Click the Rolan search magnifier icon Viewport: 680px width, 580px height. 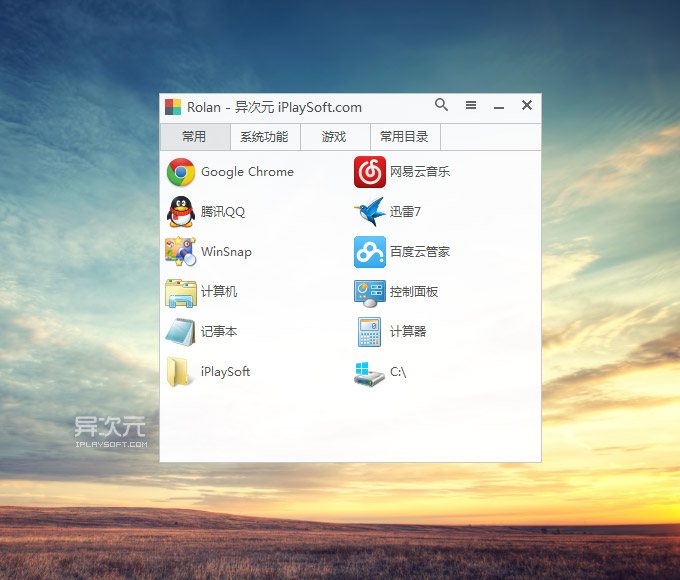click(x=441, y=105)
